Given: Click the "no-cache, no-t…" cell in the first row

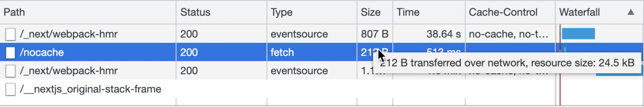Looking at the screenshot, I should (x=508, y=34).
